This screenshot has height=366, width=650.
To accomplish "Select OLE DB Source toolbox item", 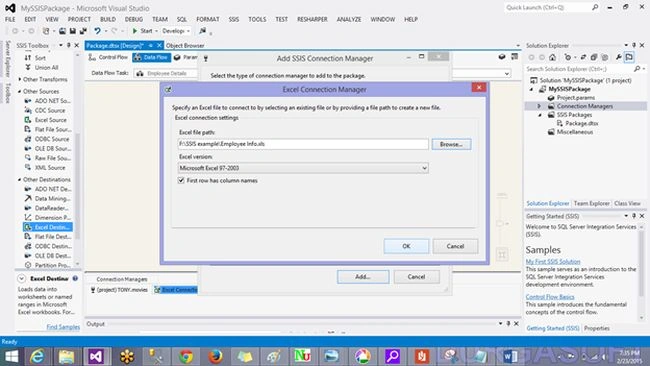I will [48, 148].
